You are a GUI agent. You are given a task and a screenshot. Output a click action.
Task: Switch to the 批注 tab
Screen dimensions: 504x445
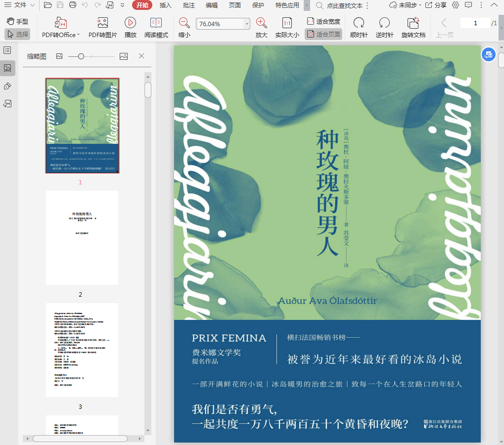click(x=188, y=5)
